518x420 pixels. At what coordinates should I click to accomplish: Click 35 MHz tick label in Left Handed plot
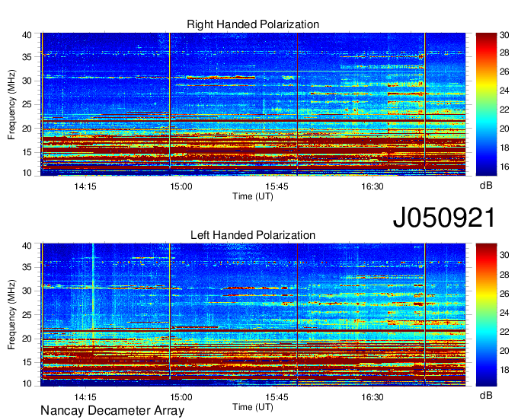[27, 267]
